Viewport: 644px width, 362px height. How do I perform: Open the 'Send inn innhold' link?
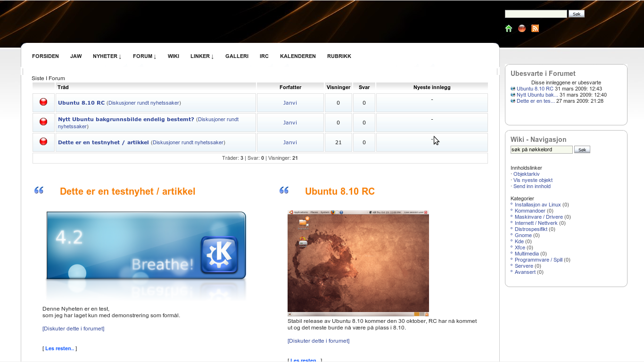[532, 186]
